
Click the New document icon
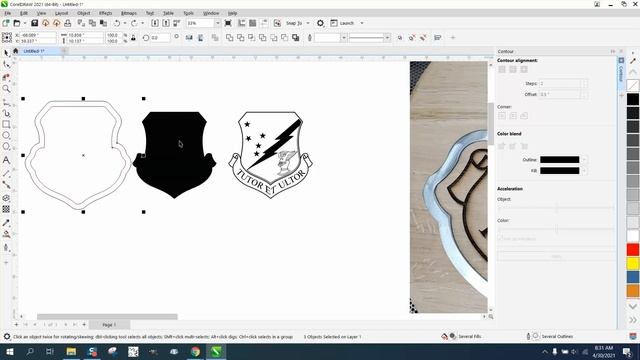pyautogui.click(x=6, y=23)
